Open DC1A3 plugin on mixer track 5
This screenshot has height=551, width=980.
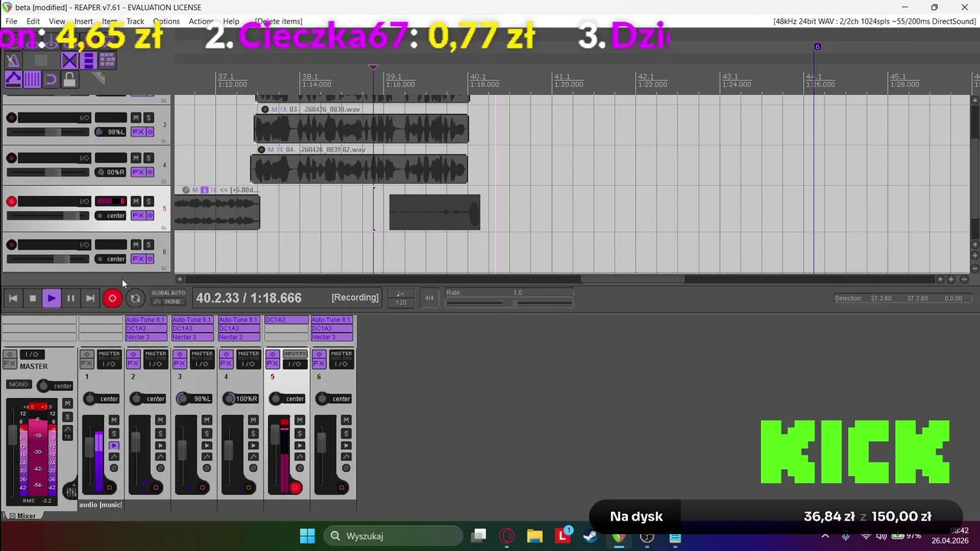pyautogui.click(x=286, y=320)
